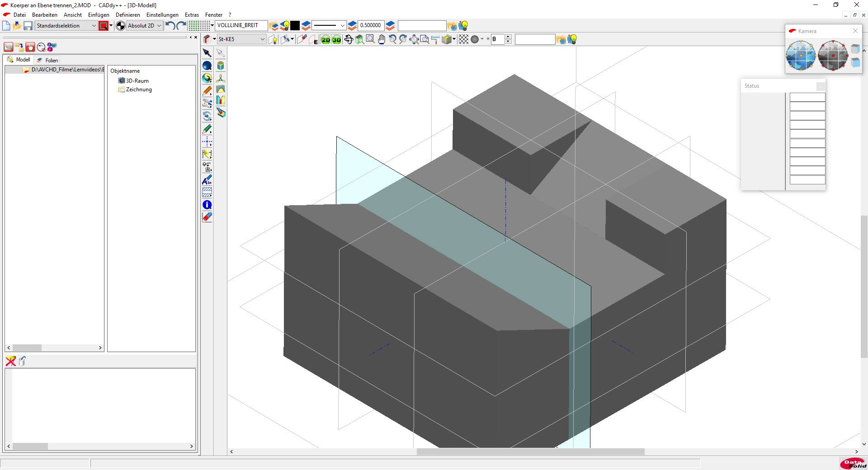
Task: Click the eraser tool in left toolbox
Action: point(207,217)
